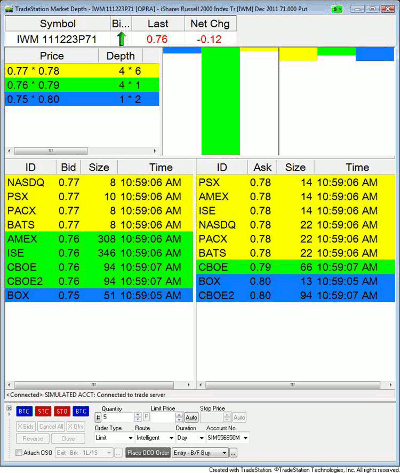Click the green status icon in title bar
This screenshot has width=400, height=473.
pyautogui.click(x=337, y=9)
